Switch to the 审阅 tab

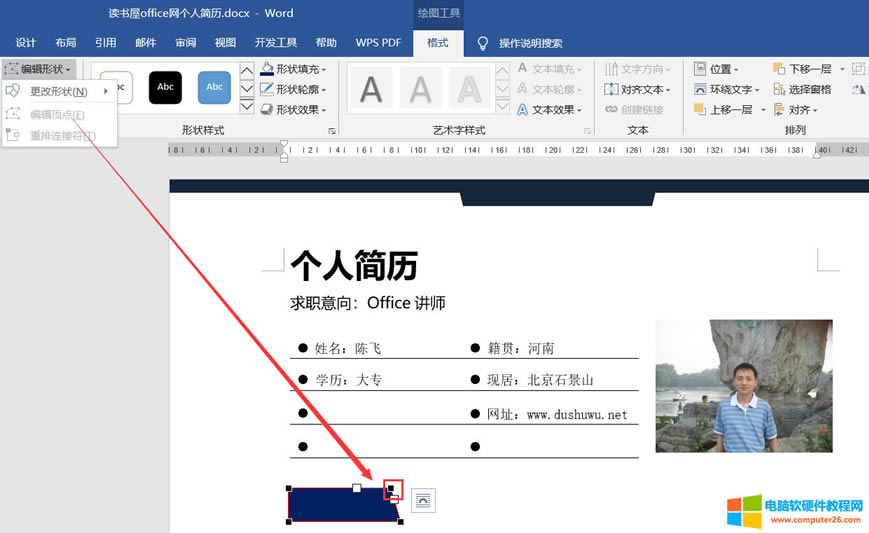coord(185,43)
